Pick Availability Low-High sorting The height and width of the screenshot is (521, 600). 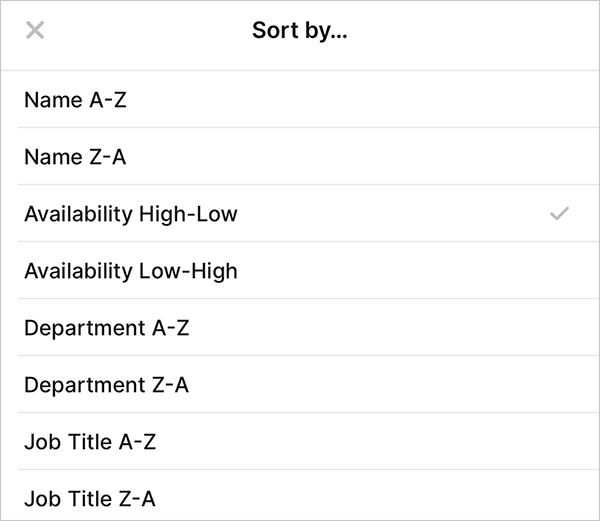131,271
